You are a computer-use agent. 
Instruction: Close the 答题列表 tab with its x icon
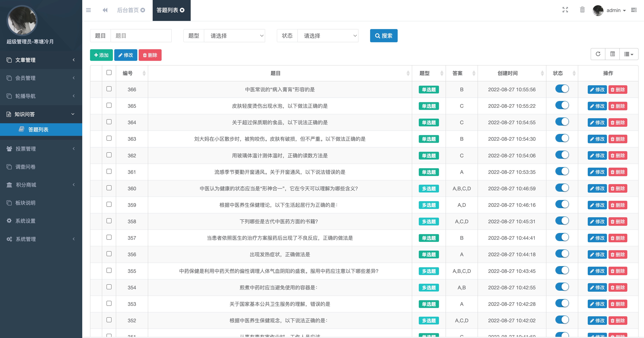182,10
